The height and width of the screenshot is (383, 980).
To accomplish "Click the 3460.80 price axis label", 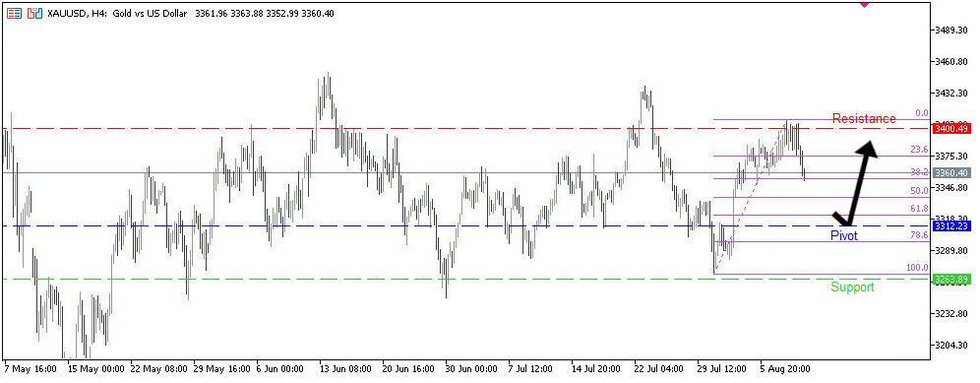I will point(951,62).
